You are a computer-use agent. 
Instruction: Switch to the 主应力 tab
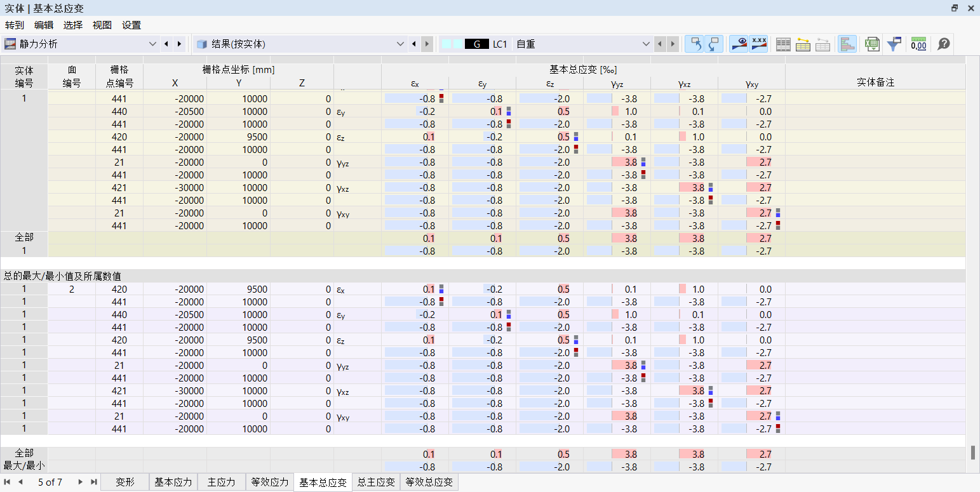221,482
